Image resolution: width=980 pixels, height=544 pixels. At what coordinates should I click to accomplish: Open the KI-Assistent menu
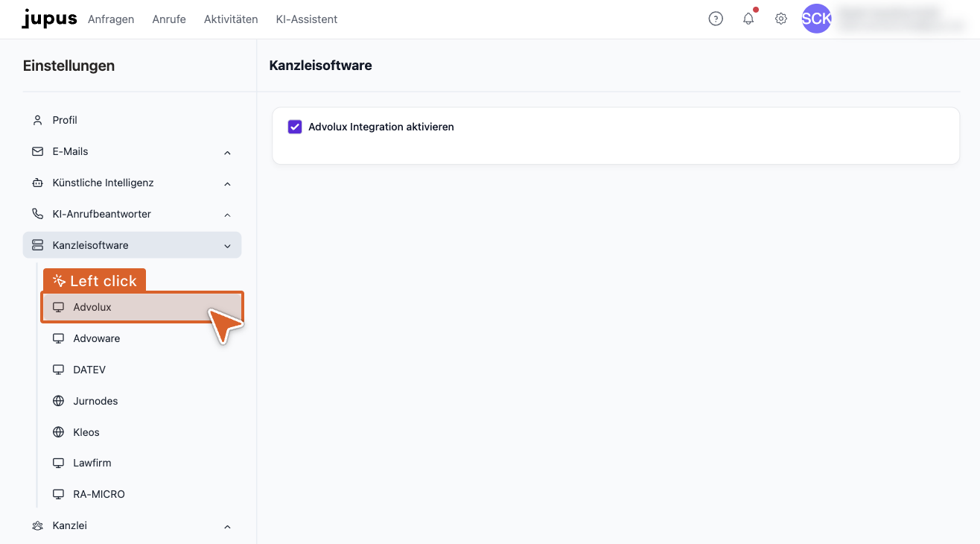point(307,19)
